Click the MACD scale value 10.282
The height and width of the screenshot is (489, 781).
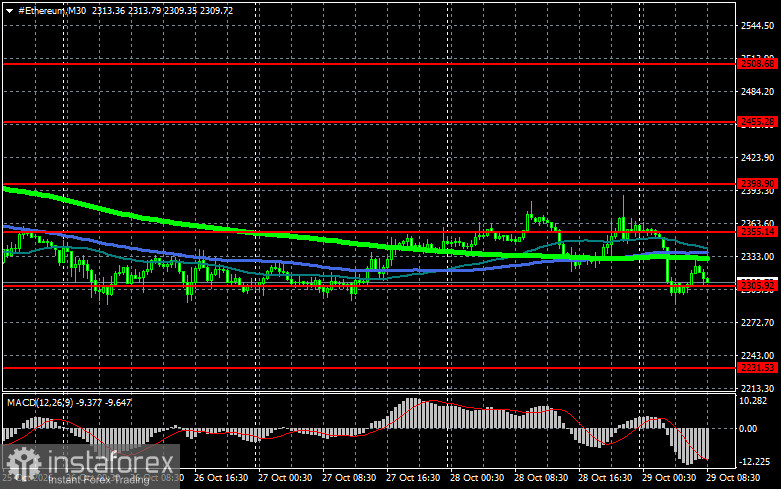(753, 401)
